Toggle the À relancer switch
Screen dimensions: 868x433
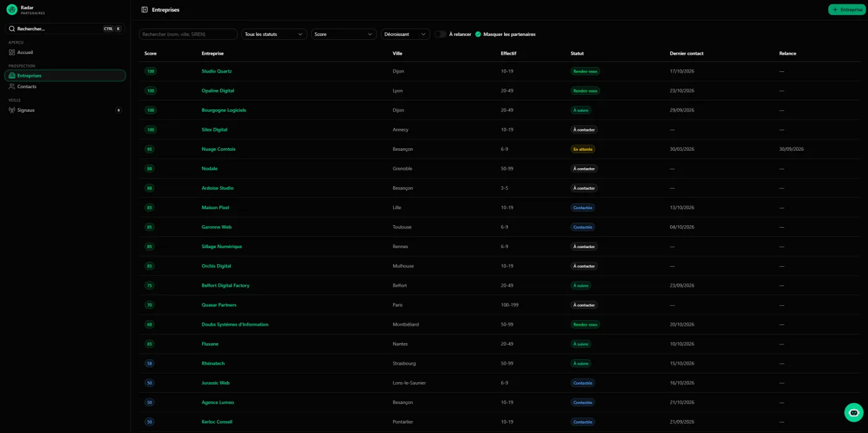[440, 34]
